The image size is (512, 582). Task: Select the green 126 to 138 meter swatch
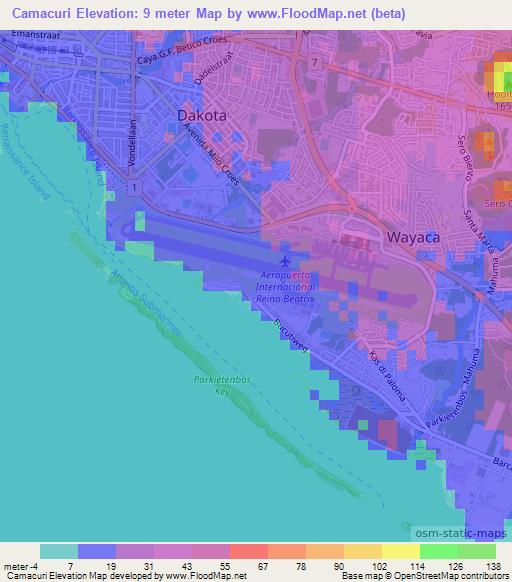(477, 551)
